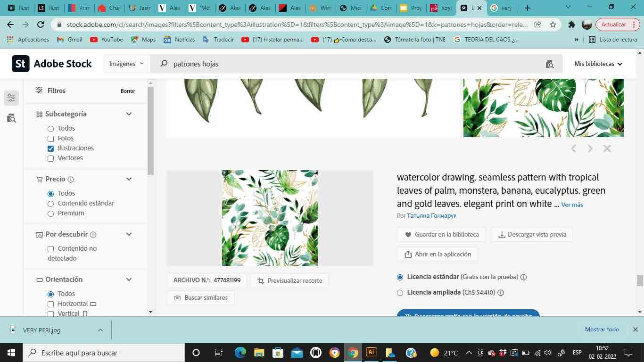Show info for the Precio filter
Viewport: 644px width, 362px height.
click(x=71, y=180)
